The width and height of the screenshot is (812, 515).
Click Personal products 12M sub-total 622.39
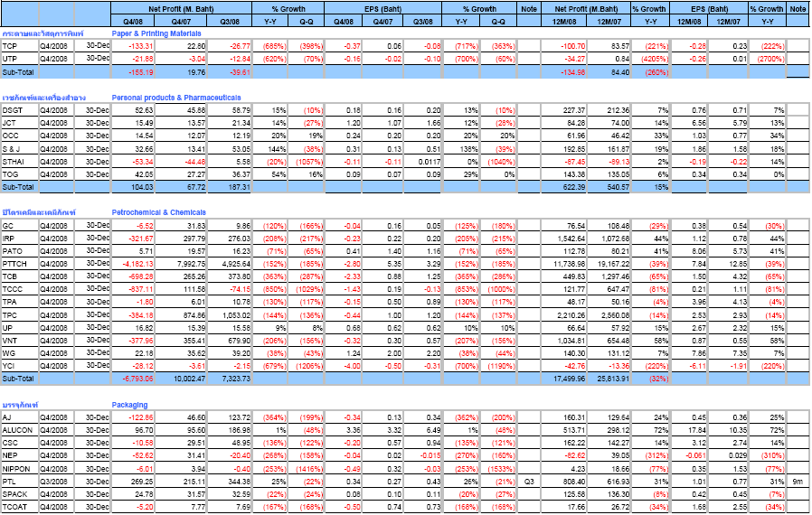564,187
